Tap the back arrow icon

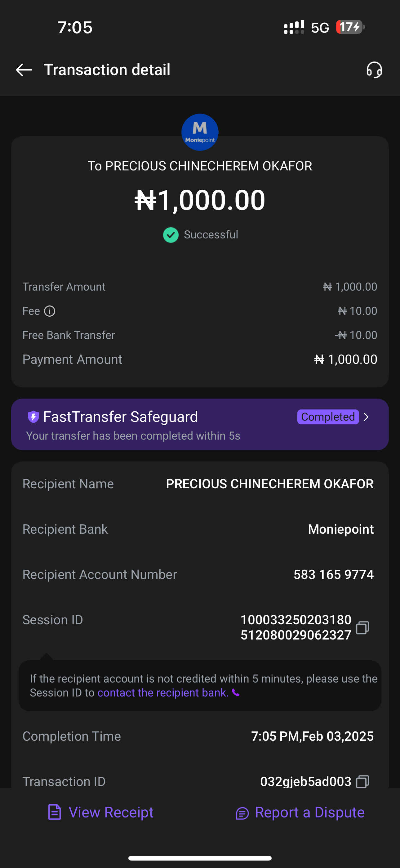point(24,70)
